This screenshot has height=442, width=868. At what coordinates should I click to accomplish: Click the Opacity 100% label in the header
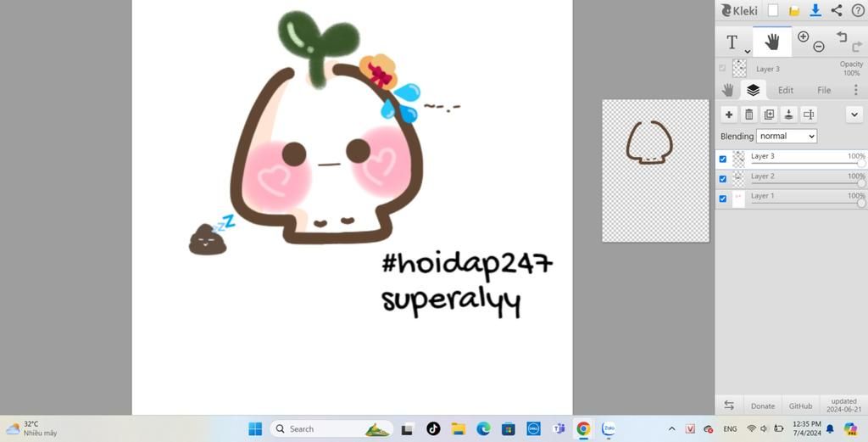851,69
